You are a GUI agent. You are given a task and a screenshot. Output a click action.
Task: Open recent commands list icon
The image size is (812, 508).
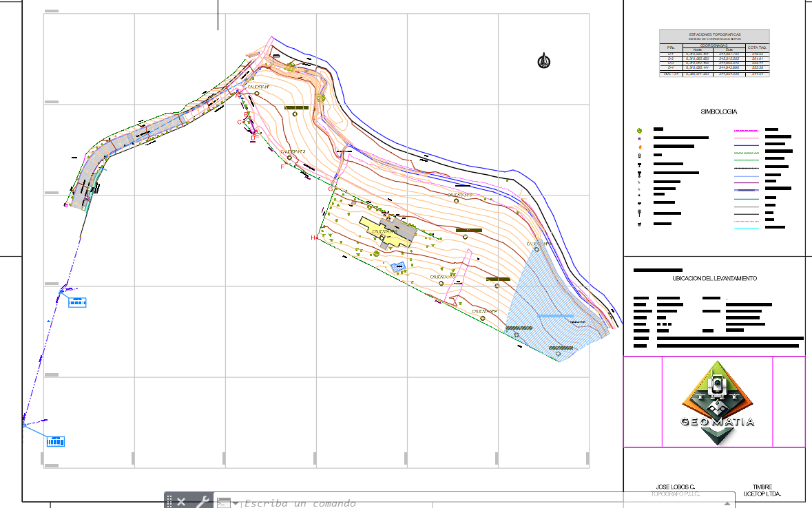227,502
